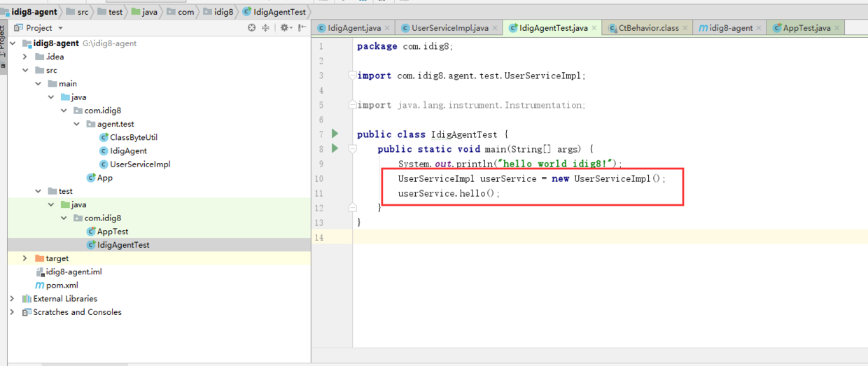Image resolution: width=868 pixels, height=366 pixels.
Task: Close the IdigAgent.java editor tab
Action: click(x=387, y=28)
